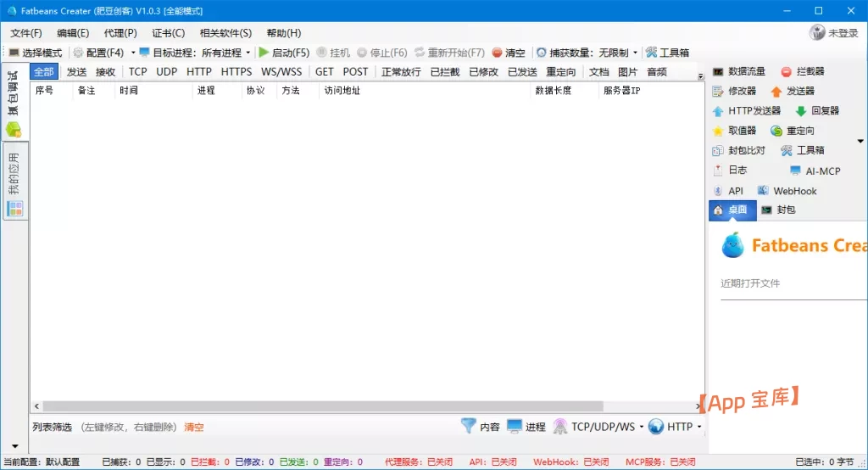
Task: Expand the 配置(F4) dropdown arrow
Action: pyautogui.click(x=133, y=53)
